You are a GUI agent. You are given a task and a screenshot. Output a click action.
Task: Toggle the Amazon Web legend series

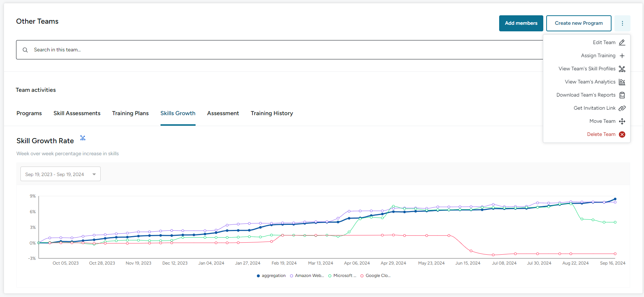point(307,276)
